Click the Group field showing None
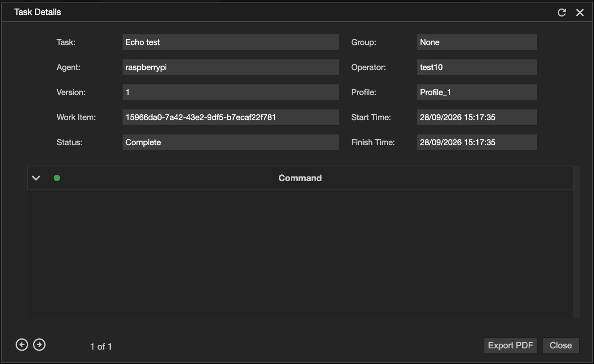This screenshot has width=594, height=364. [x=477, y=42]
